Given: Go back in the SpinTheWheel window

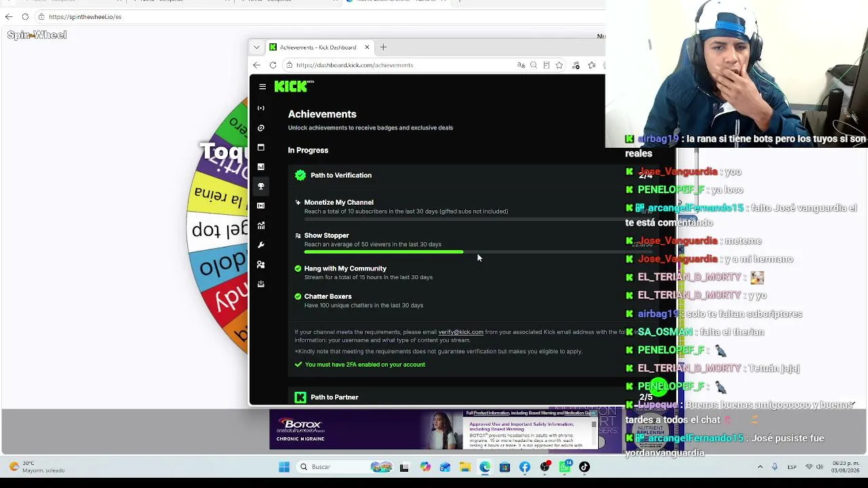Looking at the screenshot, I should pos(9,16).
